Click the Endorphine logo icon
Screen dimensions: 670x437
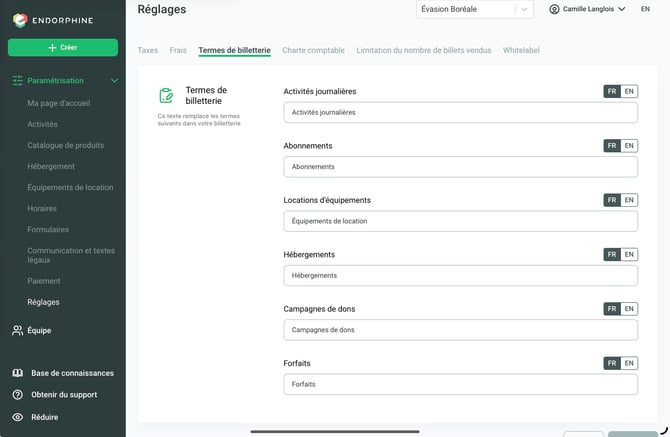(20, 20)
